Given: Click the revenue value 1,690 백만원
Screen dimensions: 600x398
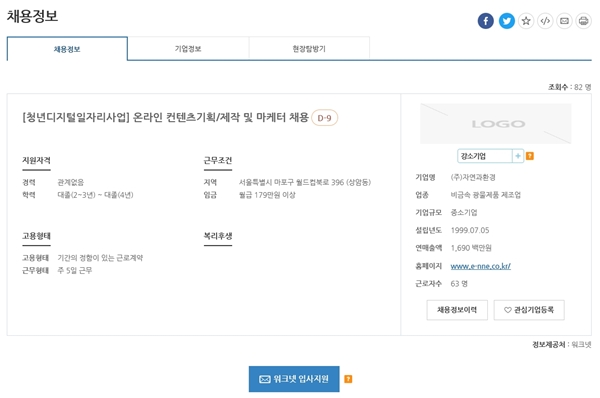Looking at the screenshot, I should pos(471,248).
